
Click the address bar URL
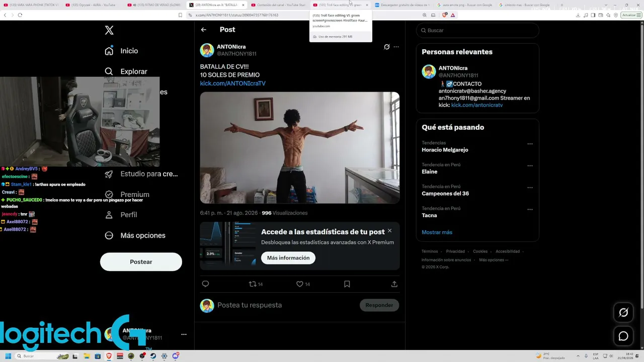point(237,15)
